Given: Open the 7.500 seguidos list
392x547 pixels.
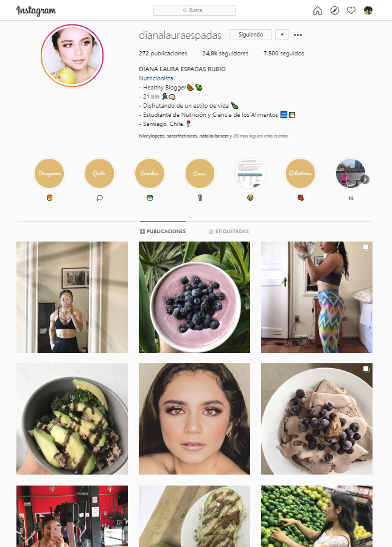Looking at the screenshot, I should point(284,54).
